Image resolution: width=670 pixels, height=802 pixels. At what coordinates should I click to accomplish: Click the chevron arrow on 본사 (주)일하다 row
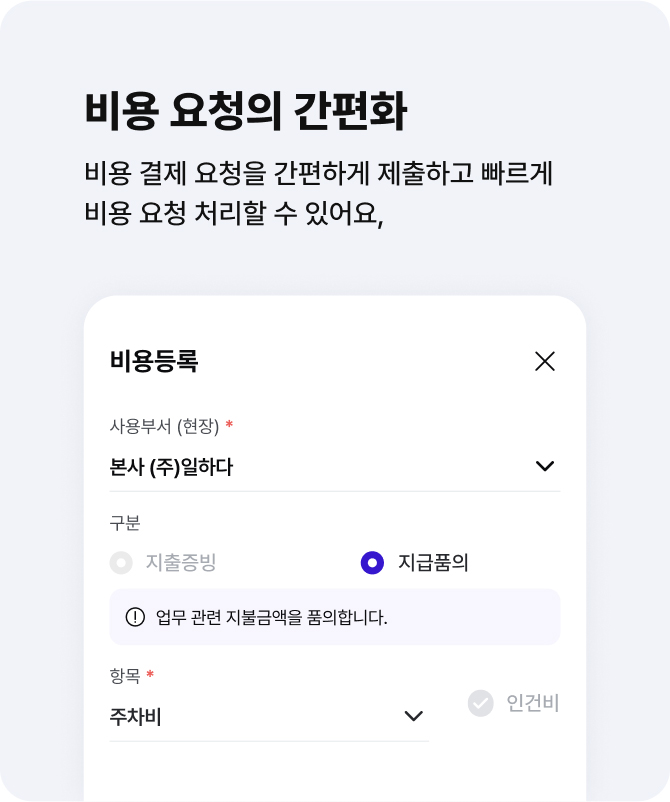(x=545, y=466)
